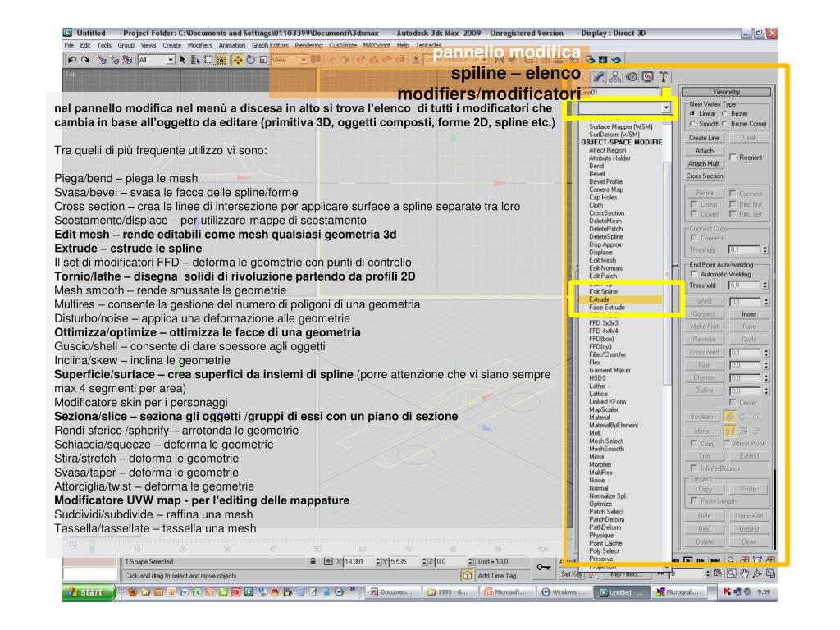Open the Hierarchy panel tab icon

615,76
